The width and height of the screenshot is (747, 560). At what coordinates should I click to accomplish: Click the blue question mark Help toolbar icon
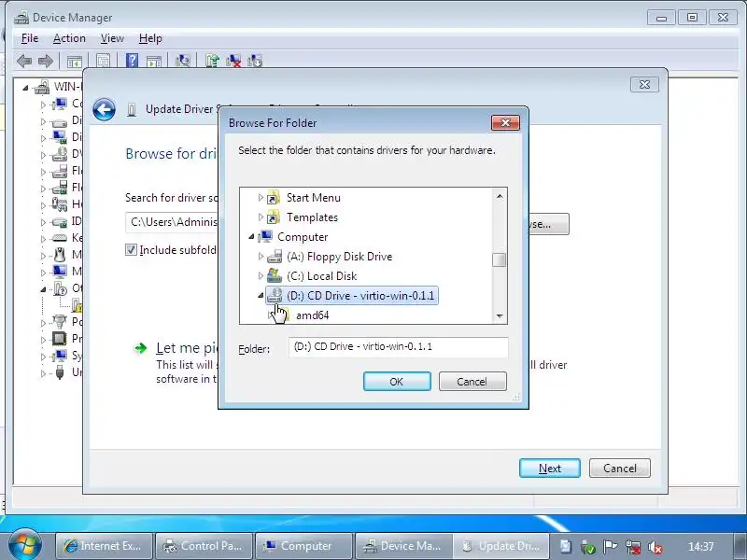pos(132,61)
